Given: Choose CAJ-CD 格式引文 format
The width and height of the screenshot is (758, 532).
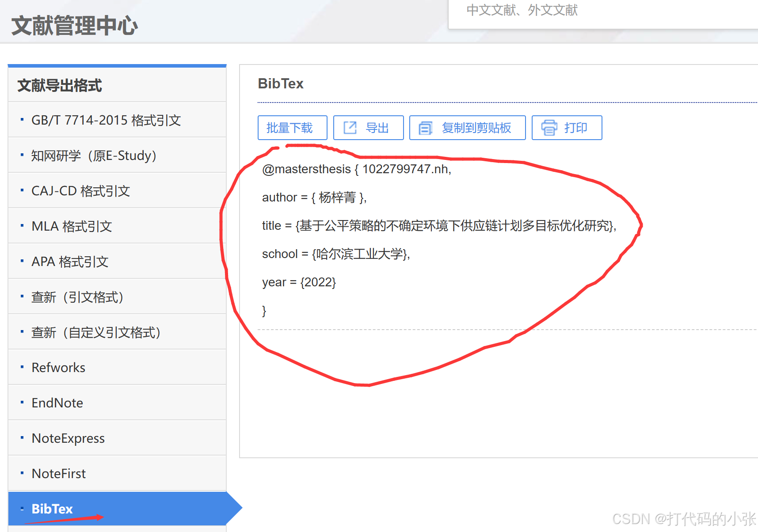Looking at the screenshot, I should (x=117, y=190).
